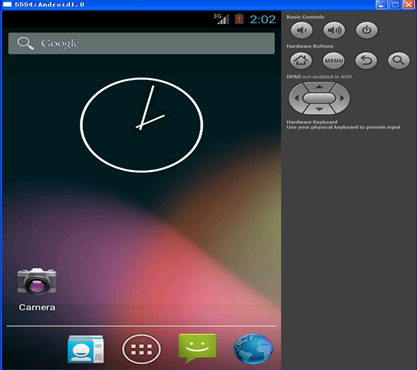Lower volume with Basic Controls button
The height and width of the screenshot is (370, 417).
click(x=302, y=30)
